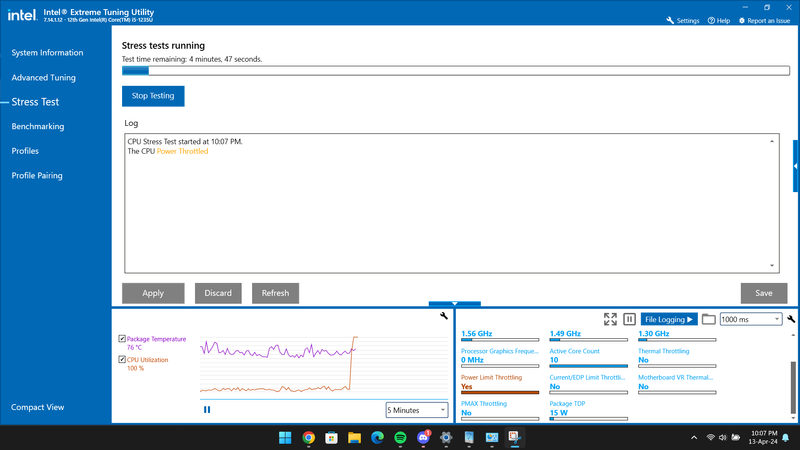Viewport: 800px width, 450px height.
Task: Expand the monitor panel to full view
Action: (610, 319)
